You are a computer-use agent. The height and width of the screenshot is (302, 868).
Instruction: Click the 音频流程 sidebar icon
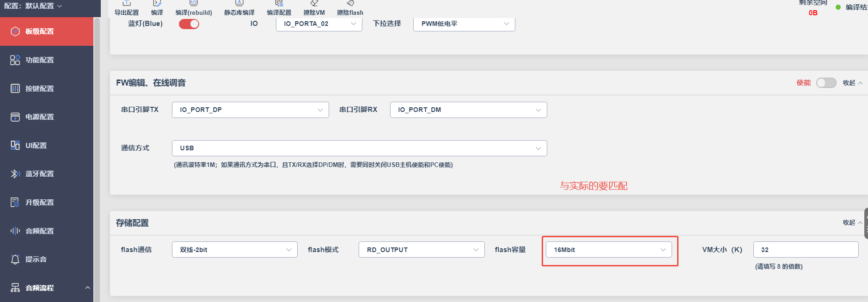[15, 288]
